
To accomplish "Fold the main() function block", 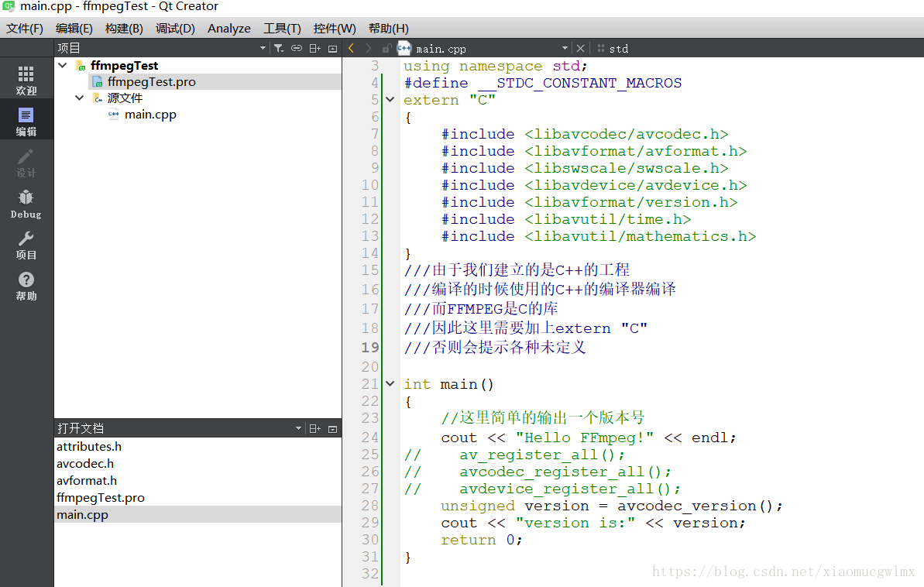I will pyautogui.click(x=390, y=383).
